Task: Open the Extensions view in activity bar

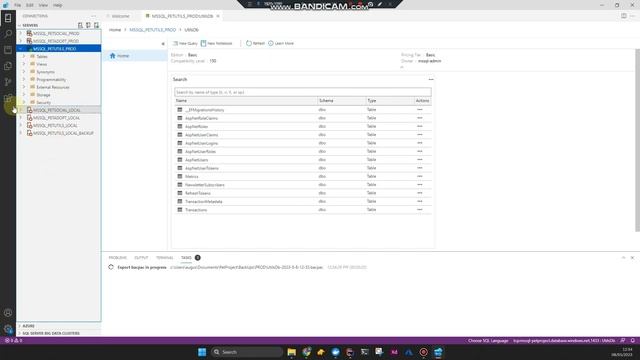Action: tap(8, 98)
